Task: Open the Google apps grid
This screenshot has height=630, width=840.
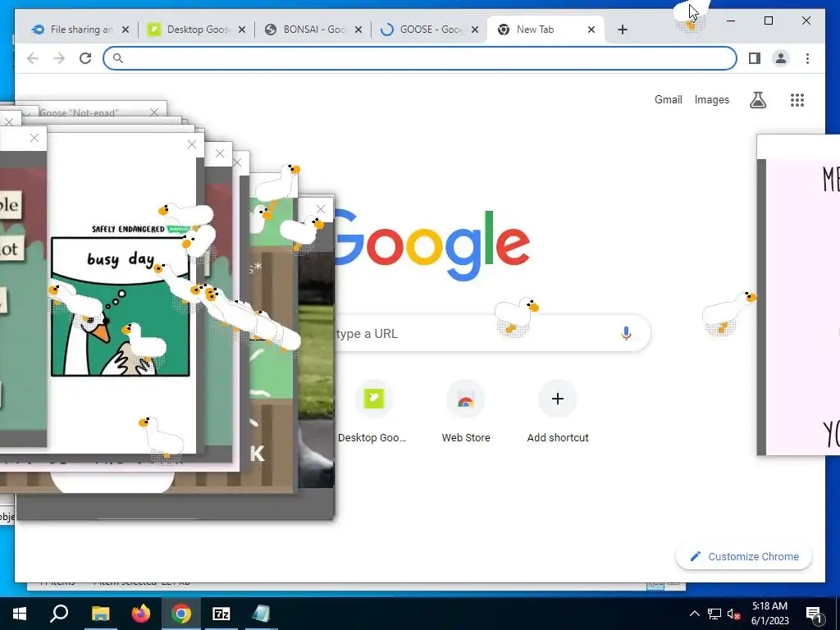Action: tap(797, 99)
